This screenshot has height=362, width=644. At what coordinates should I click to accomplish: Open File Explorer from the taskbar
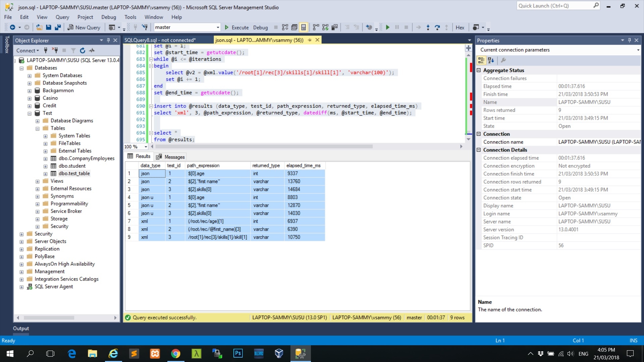pyautogui.click(x=92, y=354)
